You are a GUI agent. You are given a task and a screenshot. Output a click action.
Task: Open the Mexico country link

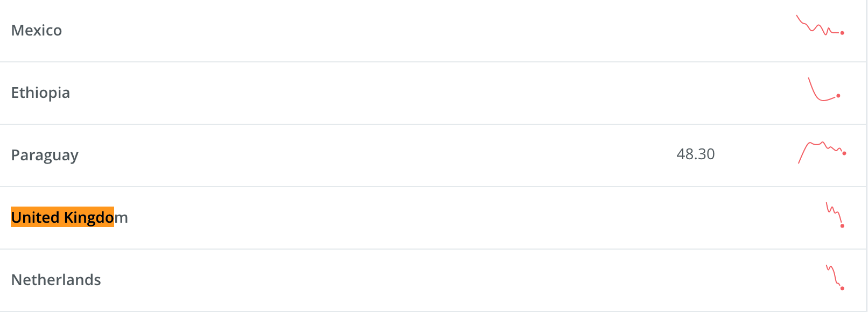click(37, 30)
